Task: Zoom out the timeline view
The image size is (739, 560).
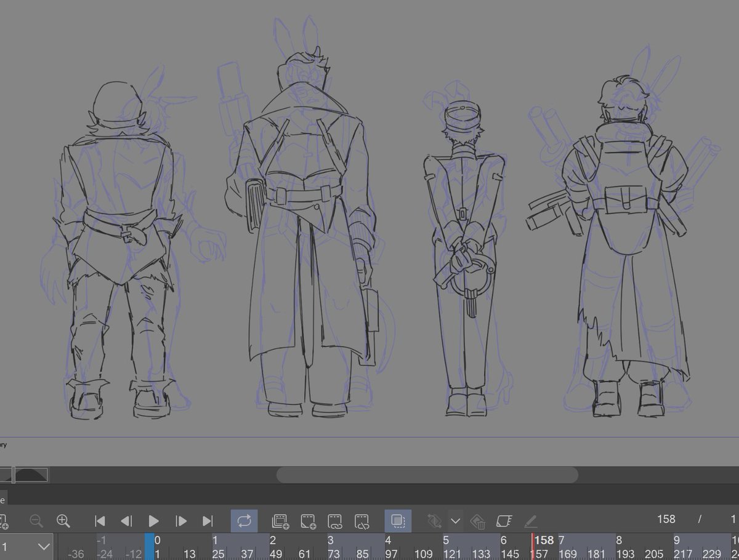Action: click(x=36, y=521)
